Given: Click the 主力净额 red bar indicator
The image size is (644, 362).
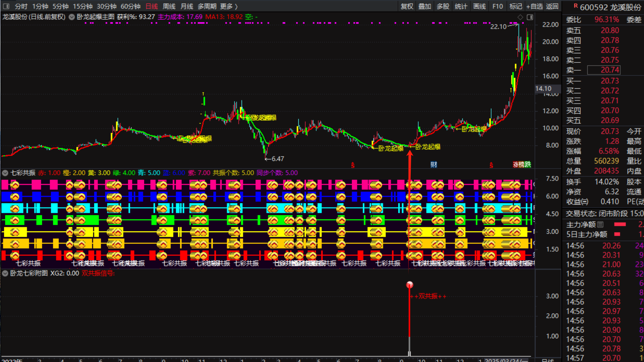Looking at the screenshot, I should [620, 225].
